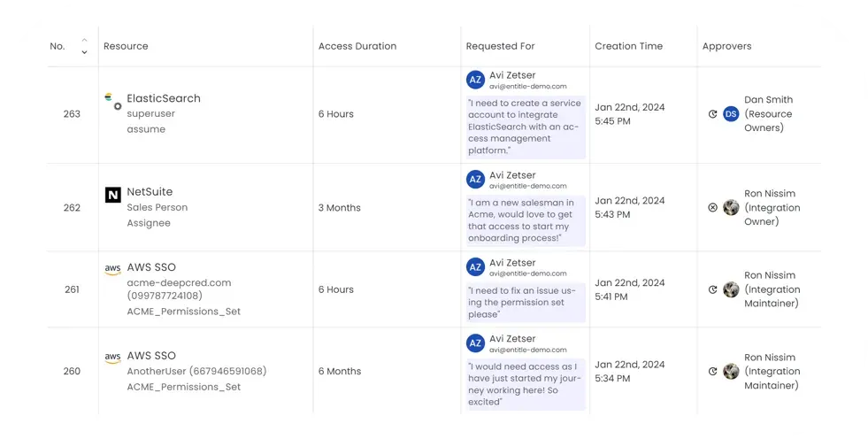
Task: Click AWS logo for request 260
Action: (x=113, y=358)
